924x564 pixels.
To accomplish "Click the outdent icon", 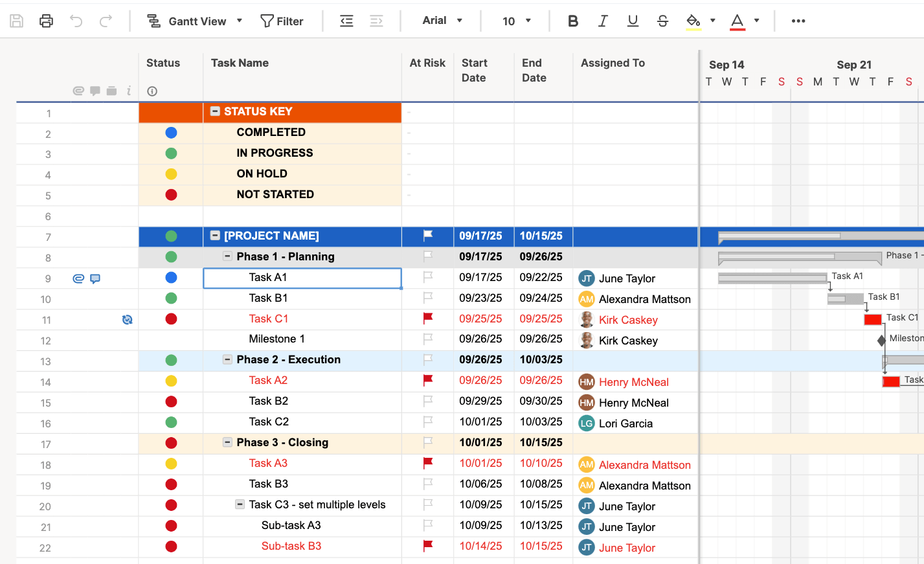I will coord(346,21).
